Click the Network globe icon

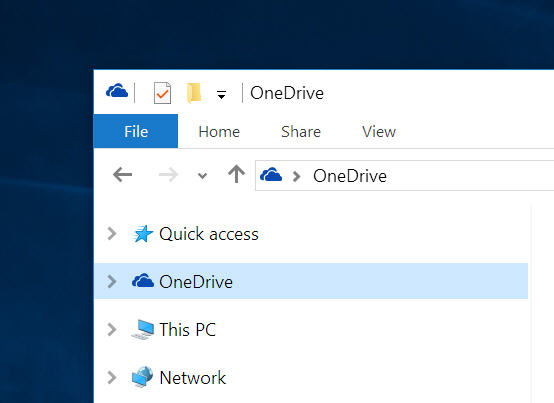pos(143,377)
